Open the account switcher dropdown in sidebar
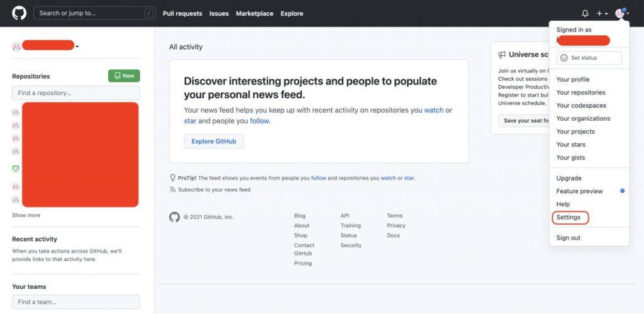The width and height of the screenshot is (644, 314). [77, 46]
